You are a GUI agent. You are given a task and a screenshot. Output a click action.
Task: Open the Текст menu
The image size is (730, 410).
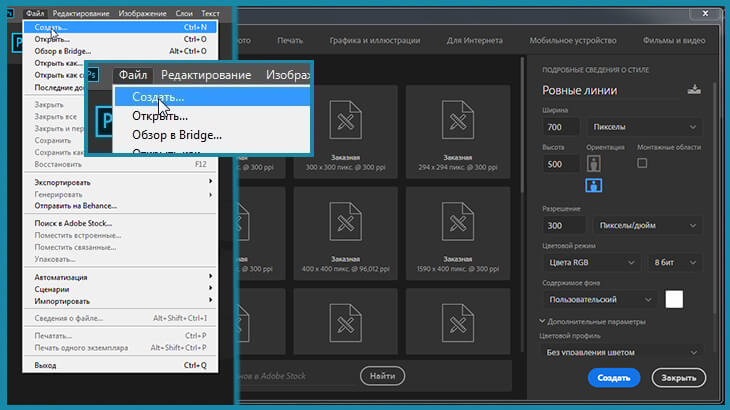(210, 13)
